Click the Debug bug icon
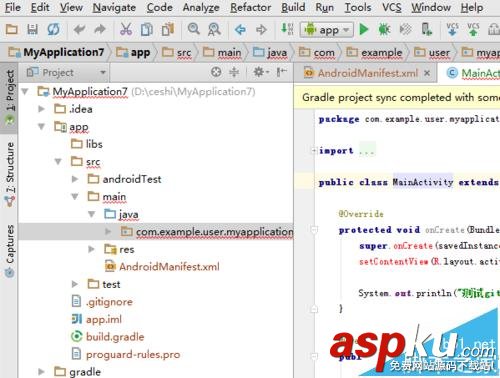Screen dimensions: 500x378 tap(384, 30)
